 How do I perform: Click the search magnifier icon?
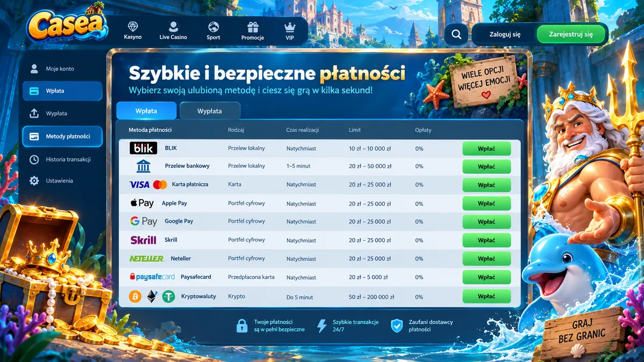(x=457, y=34)
